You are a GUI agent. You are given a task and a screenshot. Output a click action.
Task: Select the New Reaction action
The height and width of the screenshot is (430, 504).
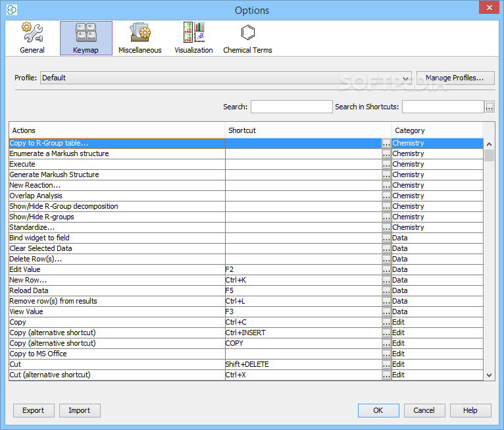click(x=117, y=185)
